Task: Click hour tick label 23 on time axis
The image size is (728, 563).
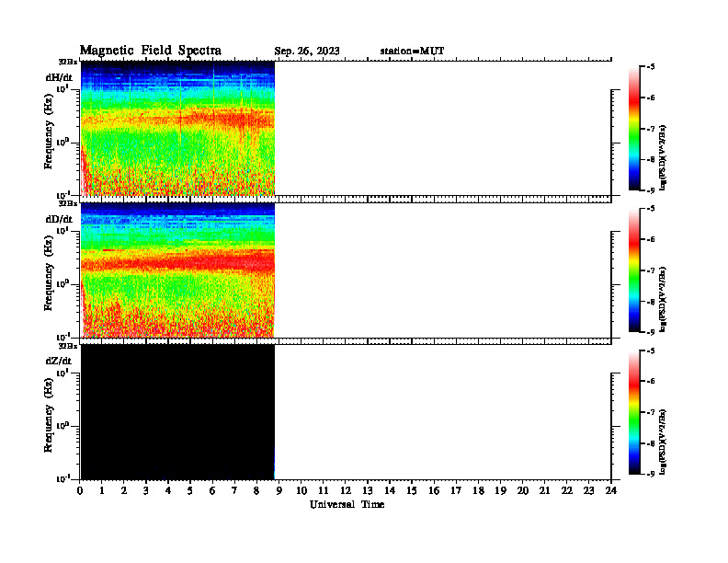Action: coord(589,490)
